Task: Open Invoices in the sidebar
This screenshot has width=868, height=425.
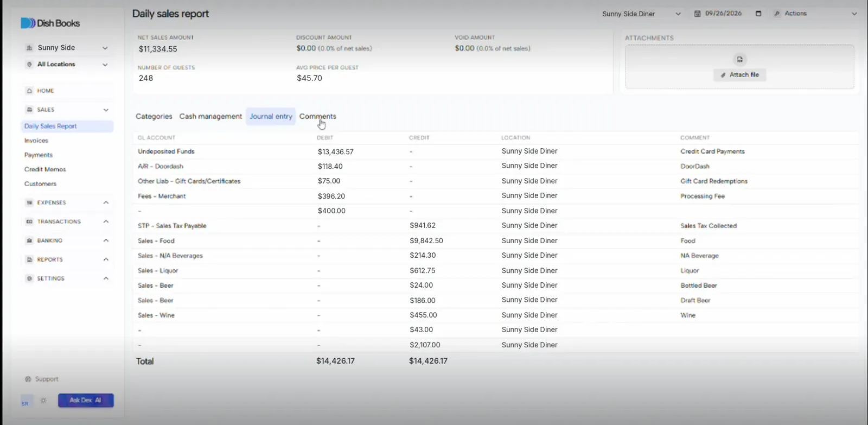Action: tap(36, 141)
